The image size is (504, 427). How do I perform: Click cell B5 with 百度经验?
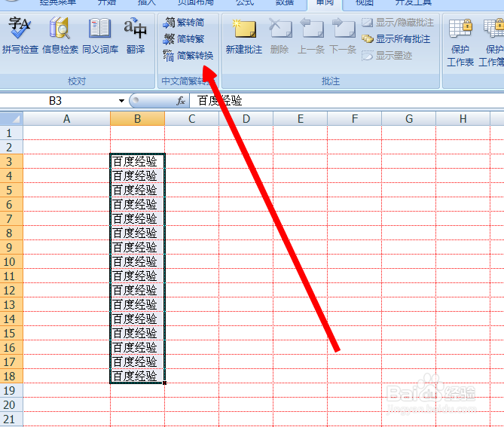[x=137, y=190]
